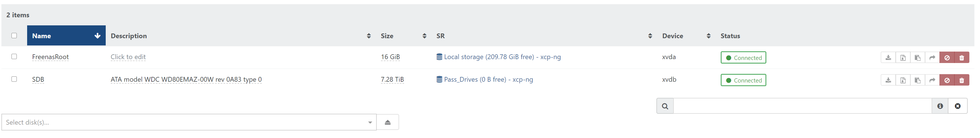Sort the table by Size column

point(403,36)
